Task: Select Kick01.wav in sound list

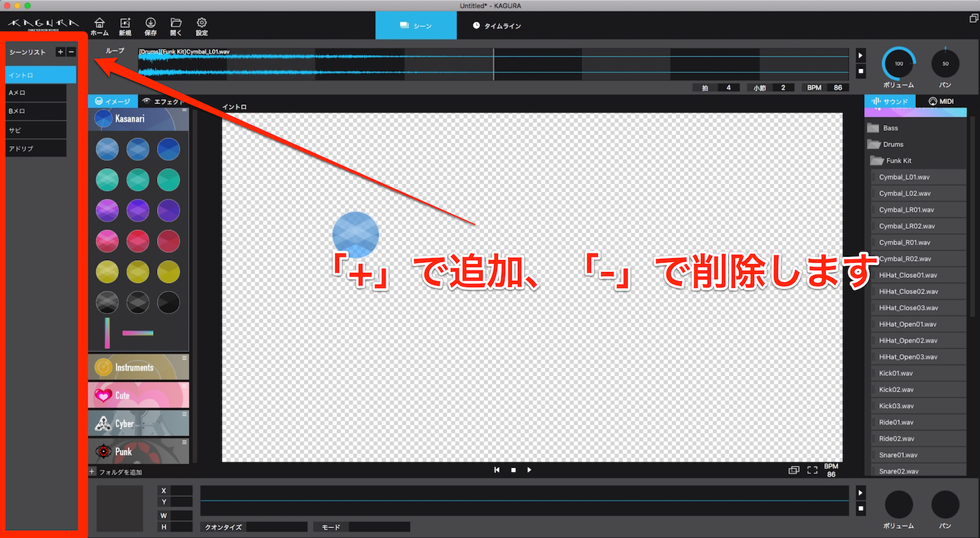Action: 920,373
